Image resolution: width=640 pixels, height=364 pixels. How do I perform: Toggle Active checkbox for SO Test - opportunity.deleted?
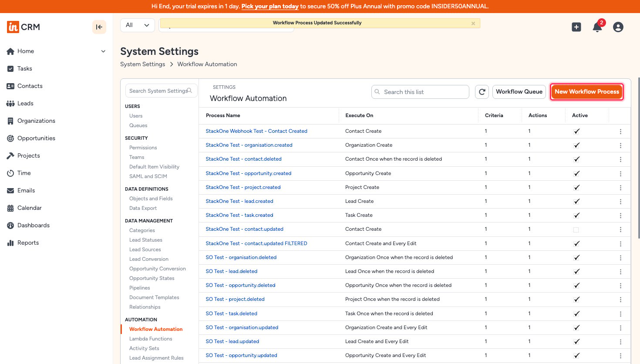(576, 285)
